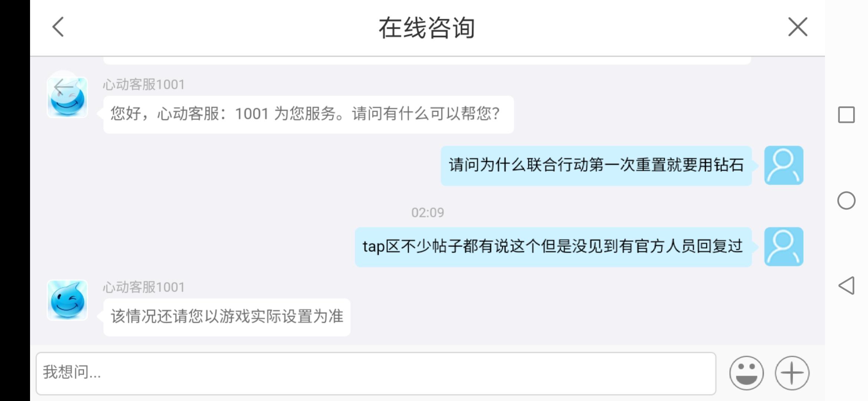
Task: Select message tap区不少帖子都有说这个
Action: coord(553,247)
